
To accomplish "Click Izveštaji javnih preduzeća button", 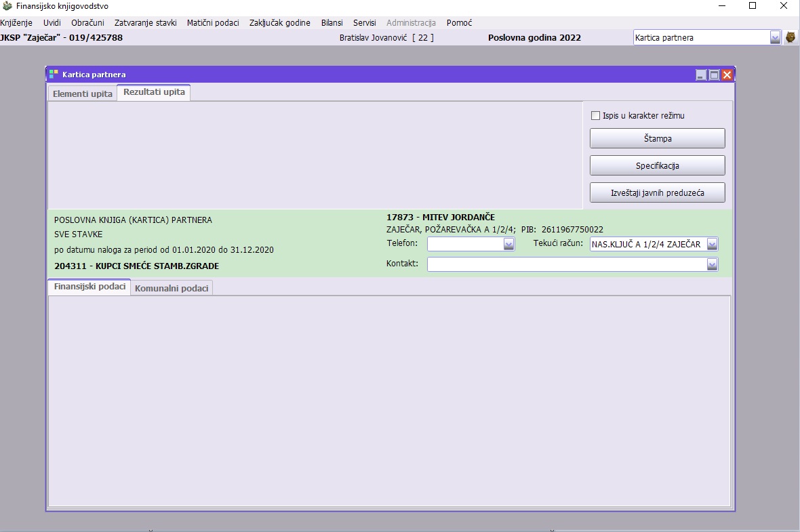I will click(x=657, y=193).
